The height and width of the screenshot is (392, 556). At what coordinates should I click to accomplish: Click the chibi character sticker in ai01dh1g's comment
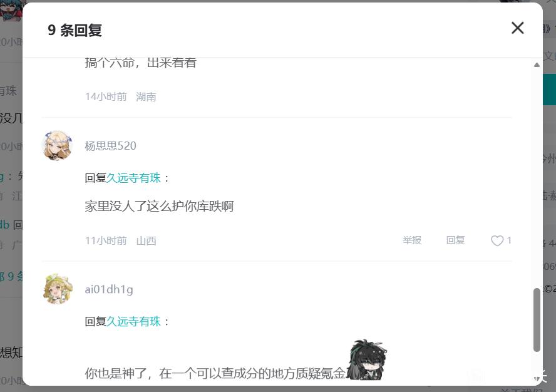(x=366, y=359)
